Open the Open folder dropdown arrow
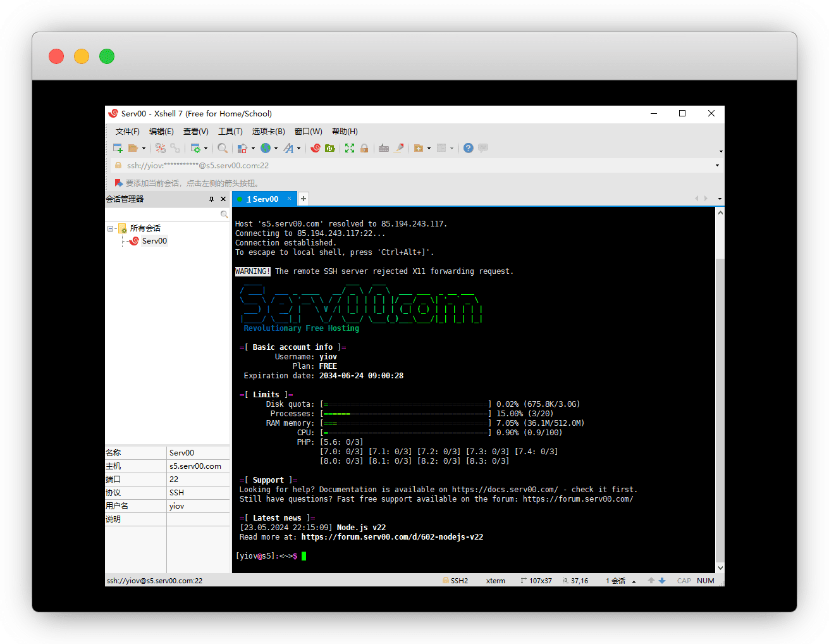Viewport: 829px width, 644px height. point(144,149)
